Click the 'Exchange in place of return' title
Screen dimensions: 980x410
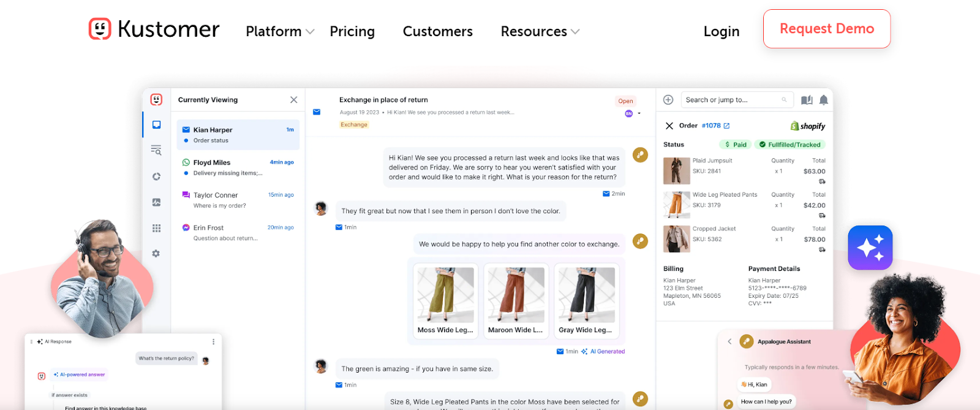tap(383, 100)
